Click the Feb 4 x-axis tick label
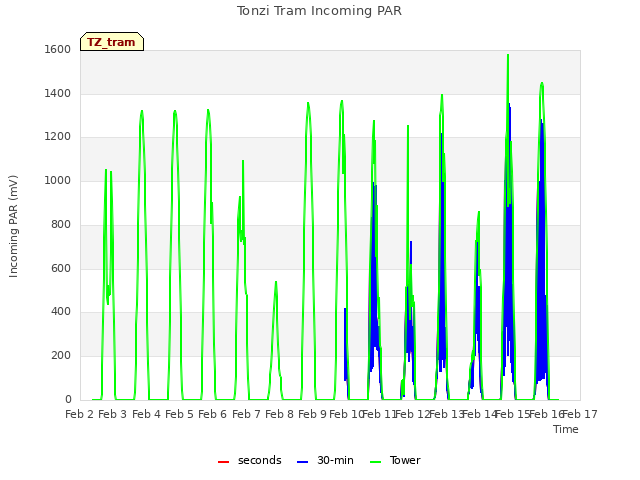Screen dimensions: 640x480 tap(146, 414)
